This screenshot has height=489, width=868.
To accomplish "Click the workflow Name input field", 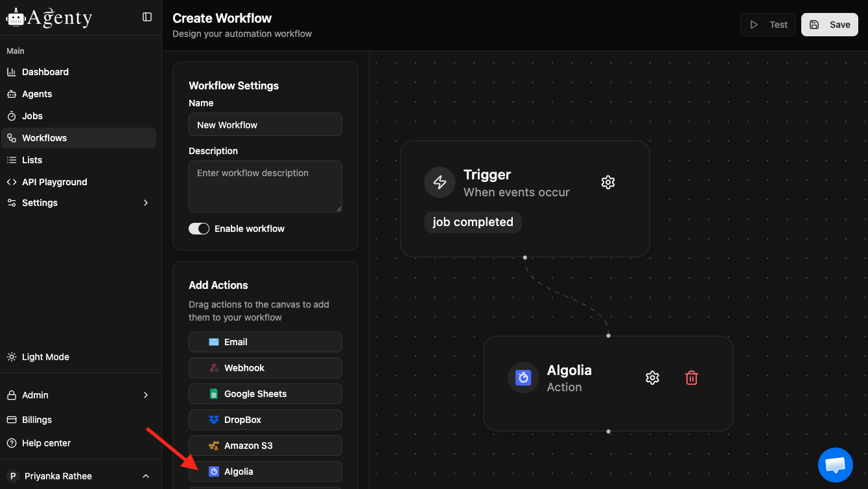I will click(265, 125).
